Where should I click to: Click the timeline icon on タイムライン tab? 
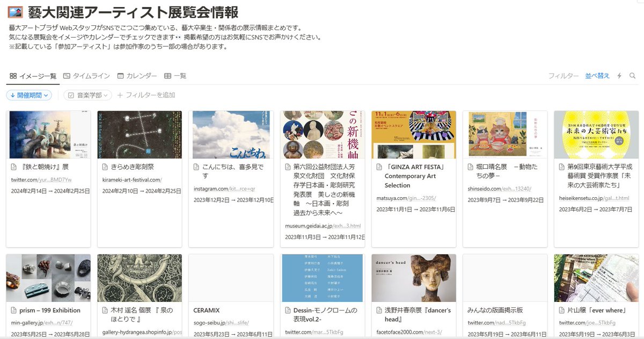click(67, 76)
